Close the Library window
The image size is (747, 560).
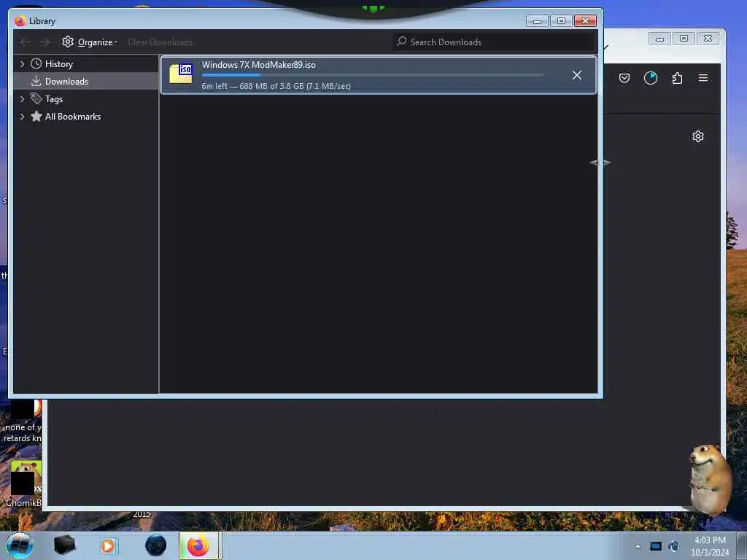click(x=586, y=21)
